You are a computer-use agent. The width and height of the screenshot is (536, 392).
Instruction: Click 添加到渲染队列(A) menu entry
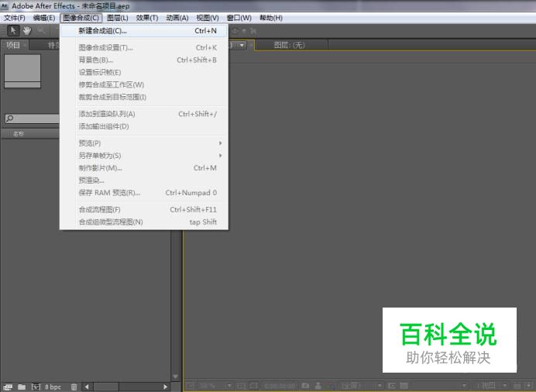[144, 114]
